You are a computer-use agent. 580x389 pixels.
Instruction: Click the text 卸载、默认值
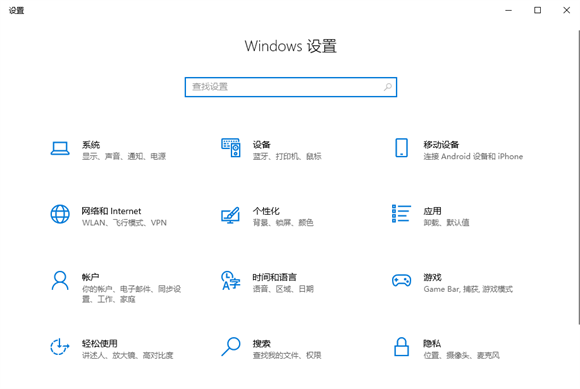pos(446,223)
